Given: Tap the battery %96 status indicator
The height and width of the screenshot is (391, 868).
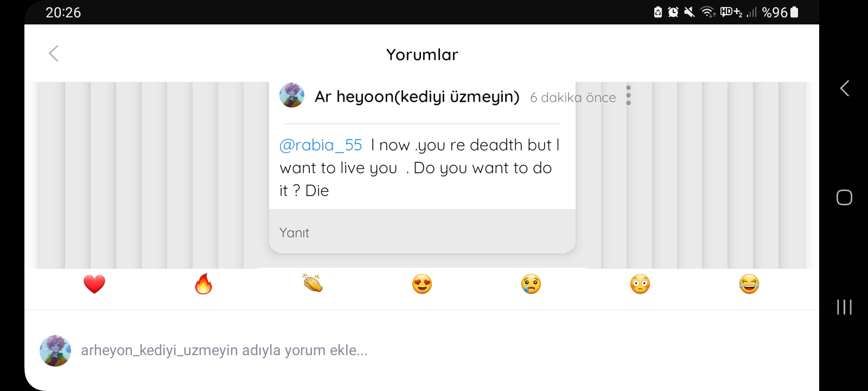Looking at the screenshot, I should (x=780, y=12).
